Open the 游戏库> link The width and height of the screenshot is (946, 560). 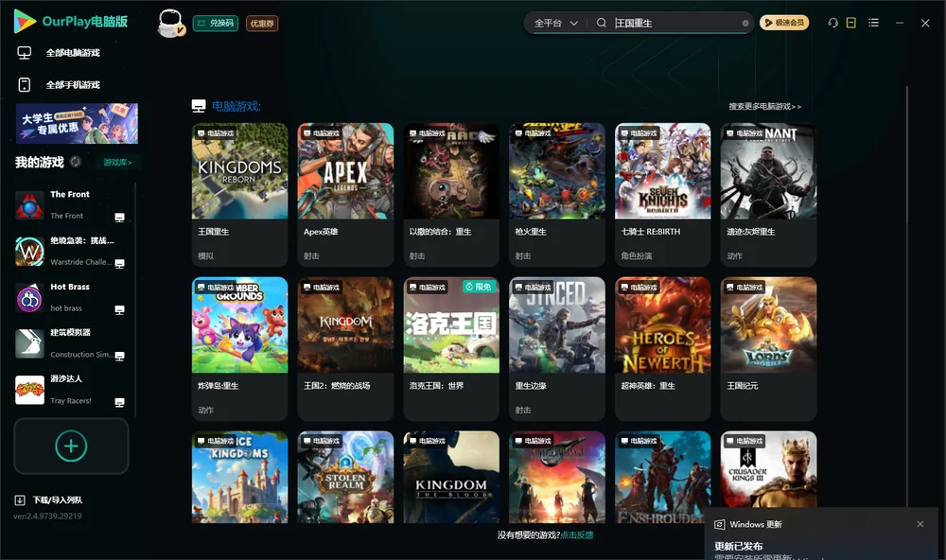117,162
